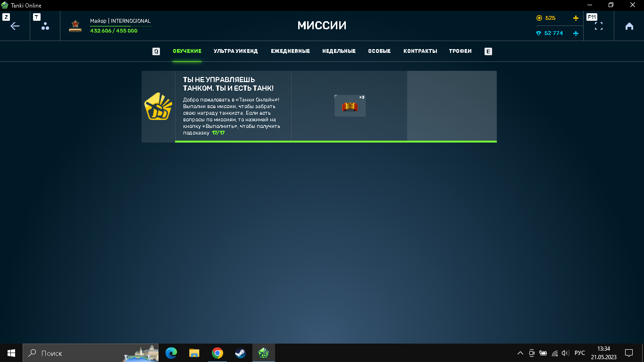Open the taskbar clock showing 13:34

coord(603,353)
